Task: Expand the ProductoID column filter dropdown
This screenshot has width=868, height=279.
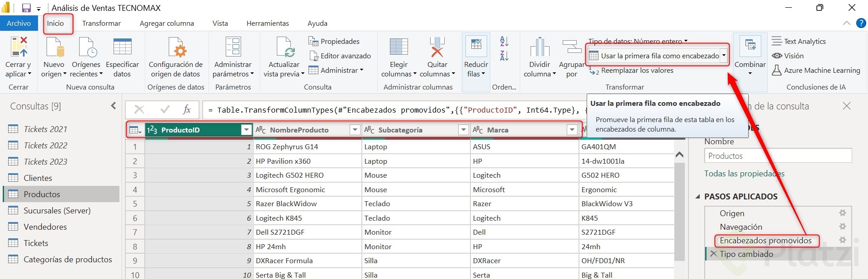Action: pos(246,130)
